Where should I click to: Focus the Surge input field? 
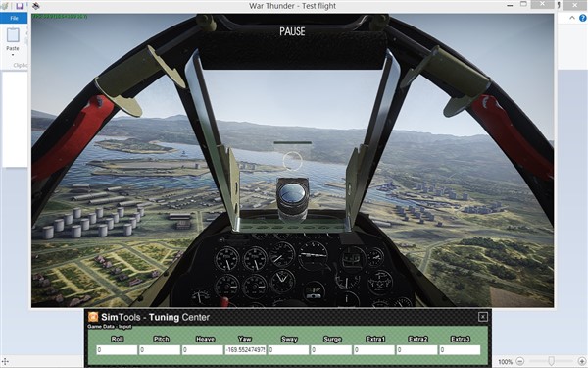[331, 350]
